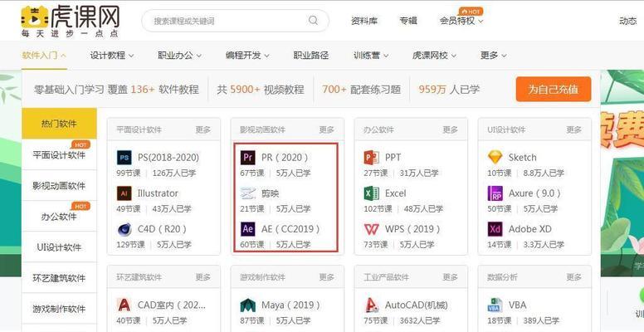The image size is (644, 332).
Task: Click the 700+ 配套练习题 stat
Action: pyautogui.click(x=361, y=89)
